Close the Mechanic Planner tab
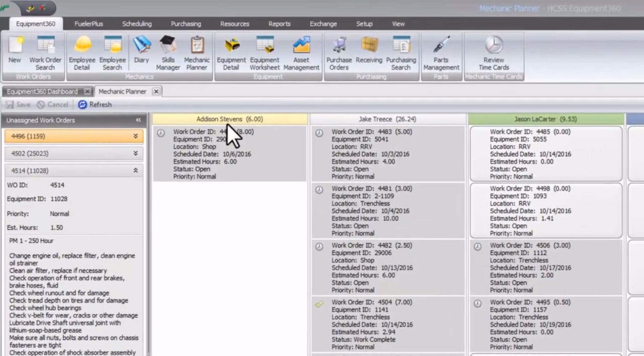 pyautogui.click(x=156, y=91)
